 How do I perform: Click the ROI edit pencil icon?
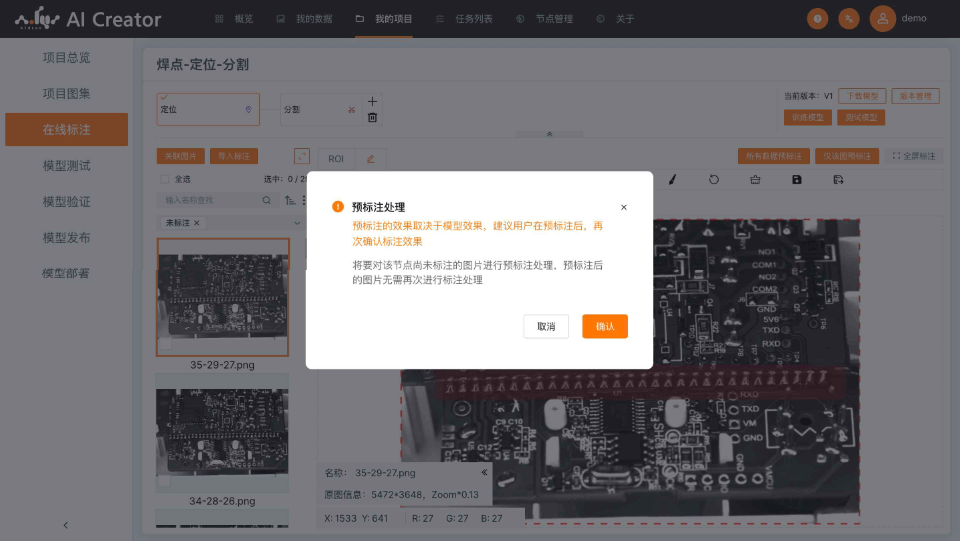pos(369,158)
